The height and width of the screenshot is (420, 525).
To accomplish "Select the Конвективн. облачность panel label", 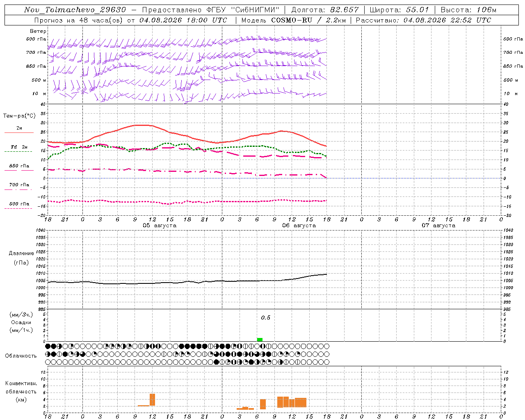I will coord(21,391).
